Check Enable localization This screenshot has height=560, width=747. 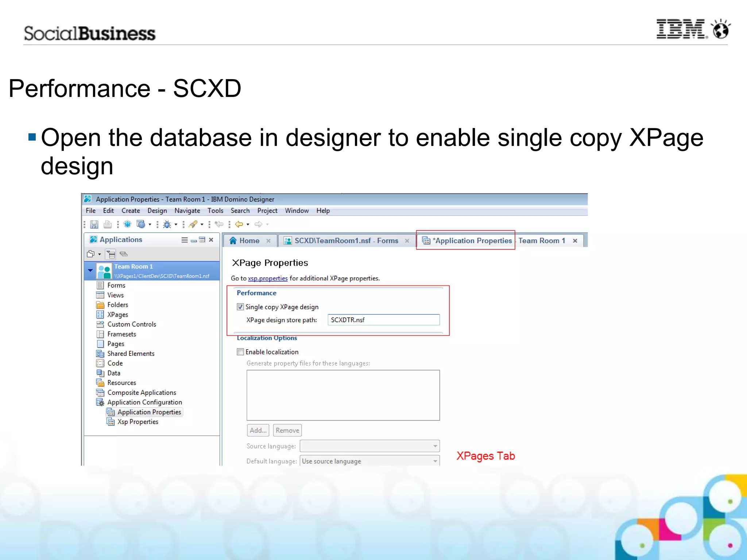pos(240,352)
